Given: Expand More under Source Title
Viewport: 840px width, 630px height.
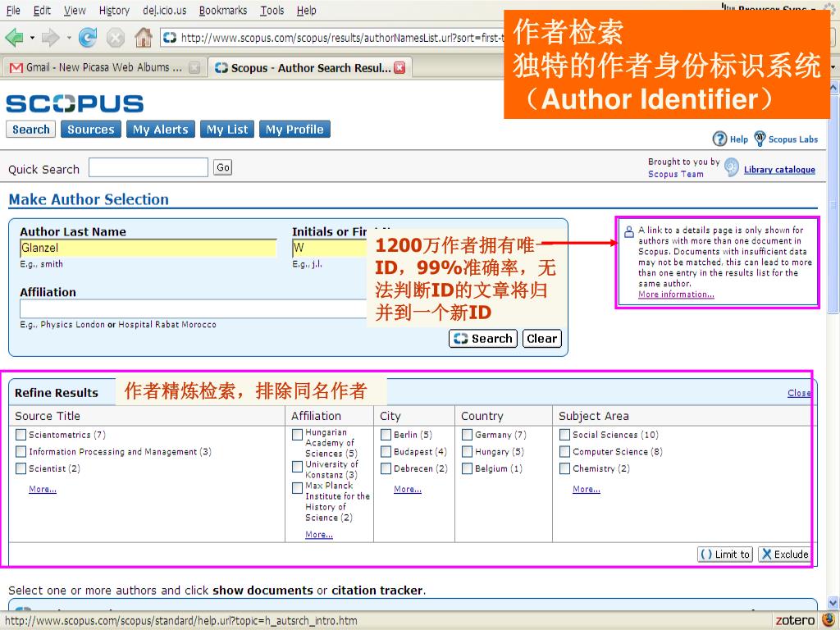Looking at the screenshot, I should click(43, 489).
